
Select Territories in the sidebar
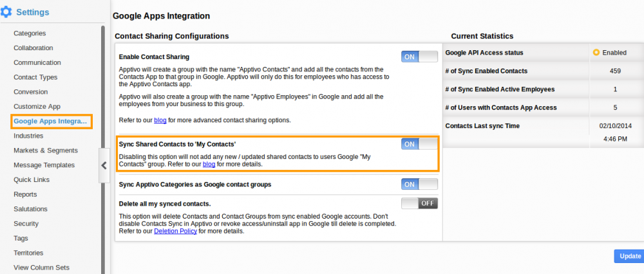tap(28, 253)
